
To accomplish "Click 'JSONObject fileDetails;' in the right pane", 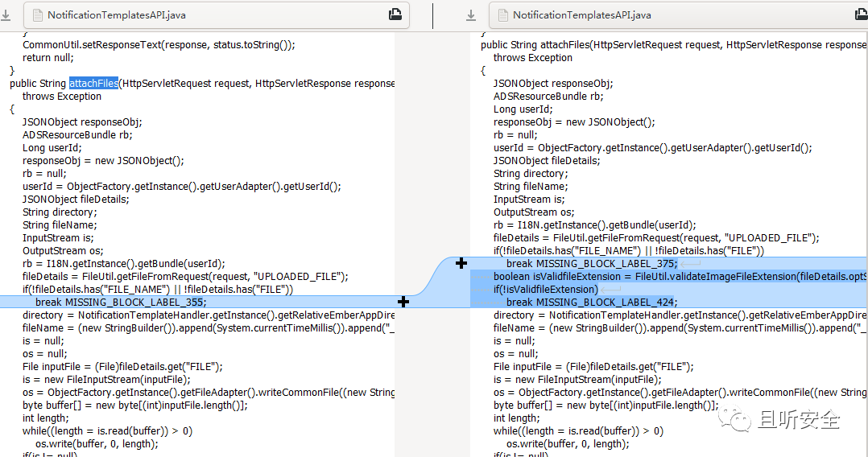I will click(547, 160).
